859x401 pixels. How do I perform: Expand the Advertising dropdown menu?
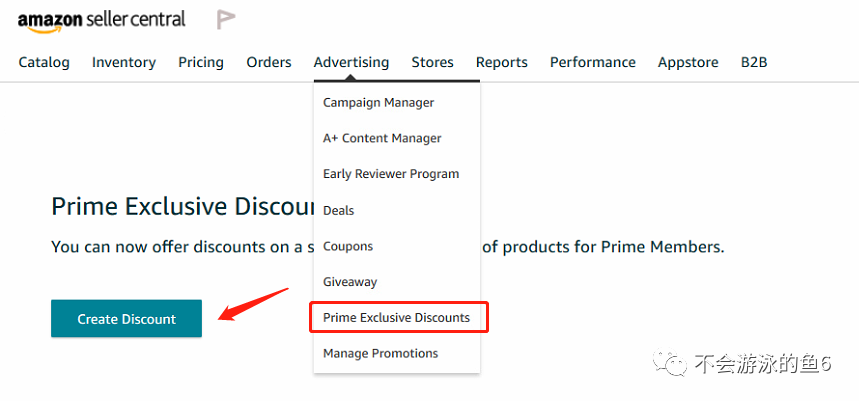pyautogui.click(x=351, y=62)
